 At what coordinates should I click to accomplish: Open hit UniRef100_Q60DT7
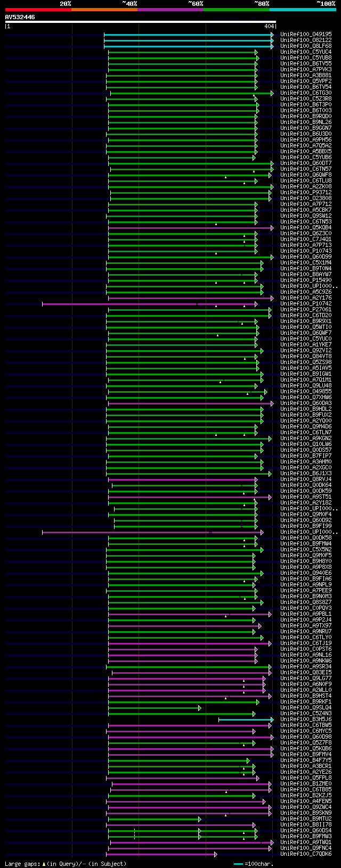tap(306, 163)
